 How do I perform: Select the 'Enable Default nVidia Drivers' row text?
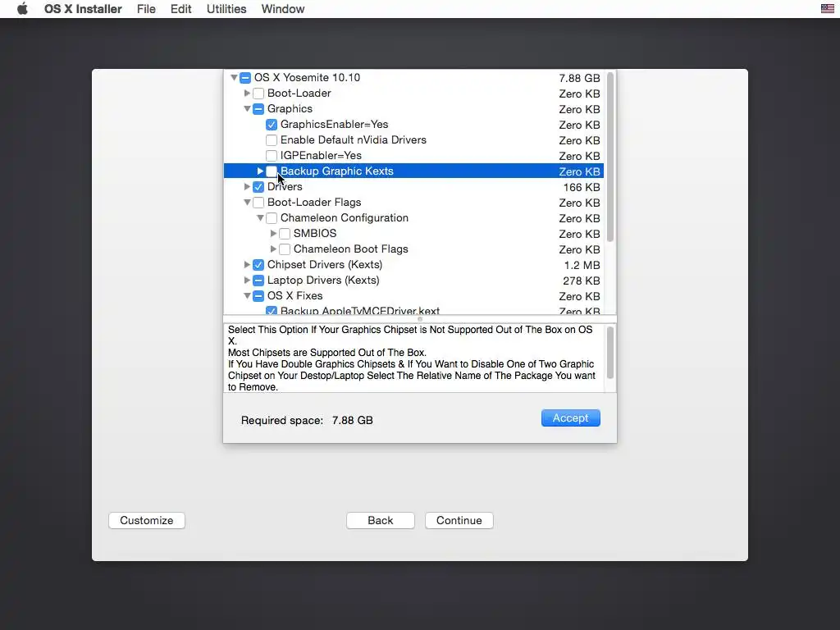(x=354, y=139)
